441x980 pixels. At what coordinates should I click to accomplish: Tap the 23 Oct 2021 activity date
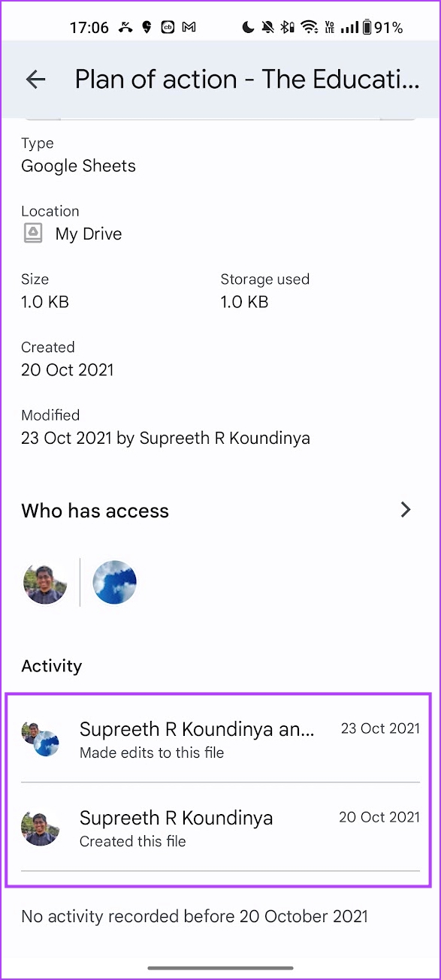coord(380,728)
